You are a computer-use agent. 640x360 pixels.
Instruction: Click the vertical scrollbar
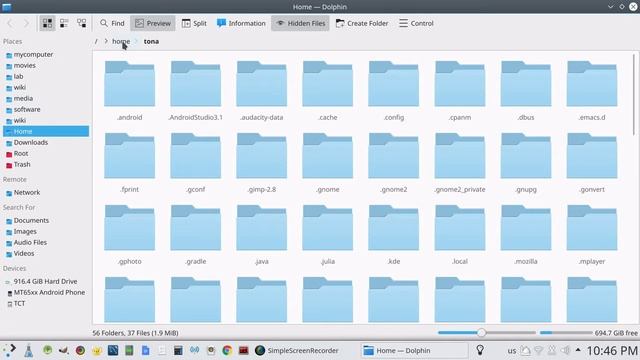coord(634,95)
